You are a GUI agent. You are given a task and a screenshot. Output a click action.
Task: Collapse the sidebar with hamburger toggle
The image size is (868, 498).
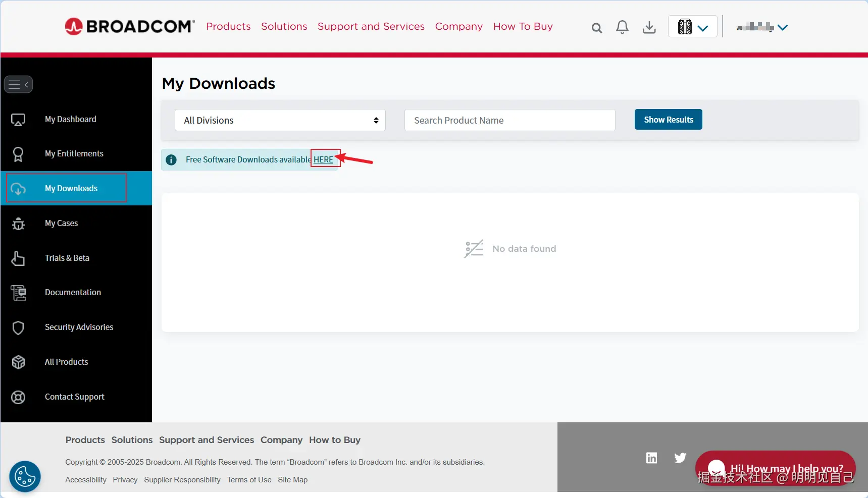pos(18,84)
